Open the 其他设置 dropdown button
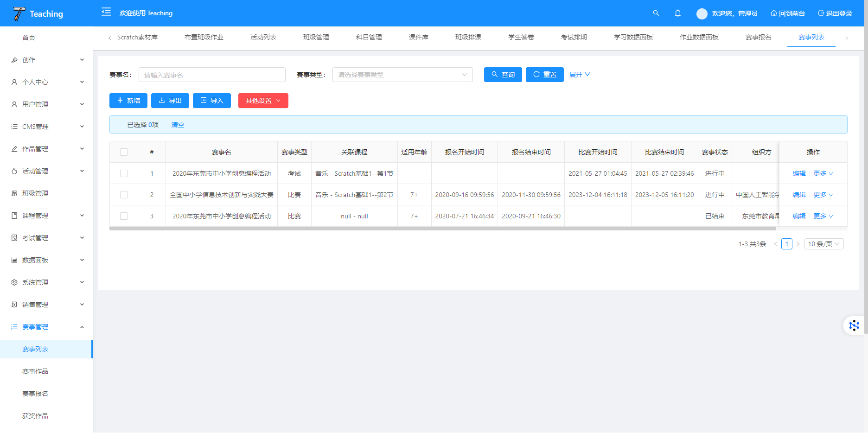 (263, 101)
